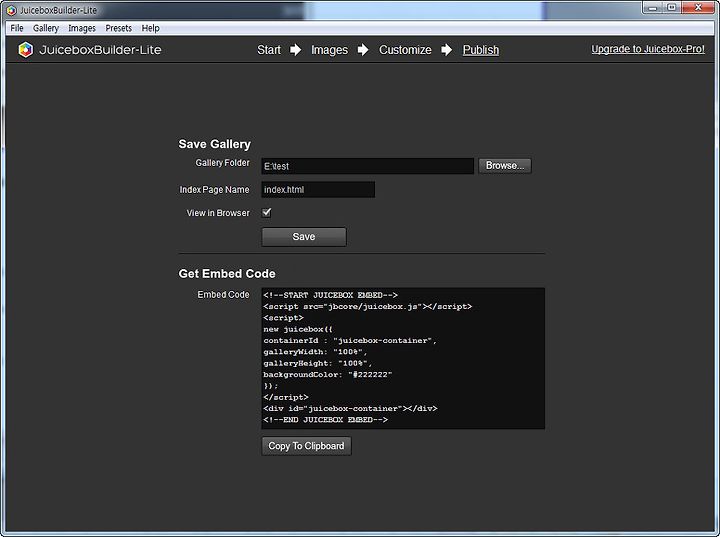This screenshot has width=720, height=537.
Task: Maximize the JuiceboxBuilder-Lite window
Action: (671, 8)
